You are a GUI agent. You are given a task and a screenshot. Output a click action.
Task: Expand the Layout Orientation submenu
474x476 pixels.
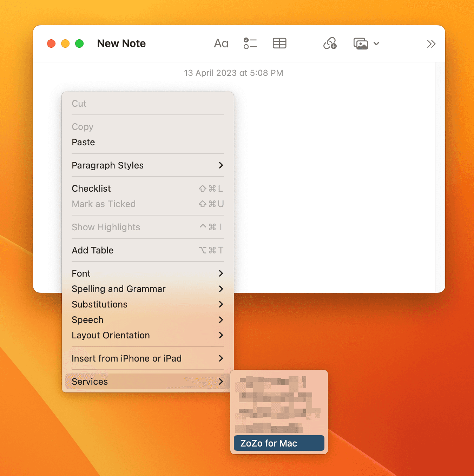point(148,335)
